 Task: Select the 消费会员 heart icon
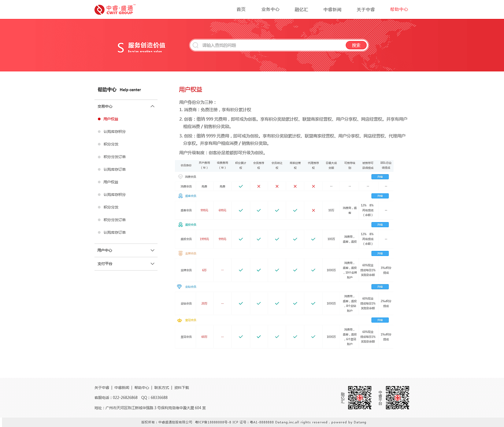tap(180, 176)
